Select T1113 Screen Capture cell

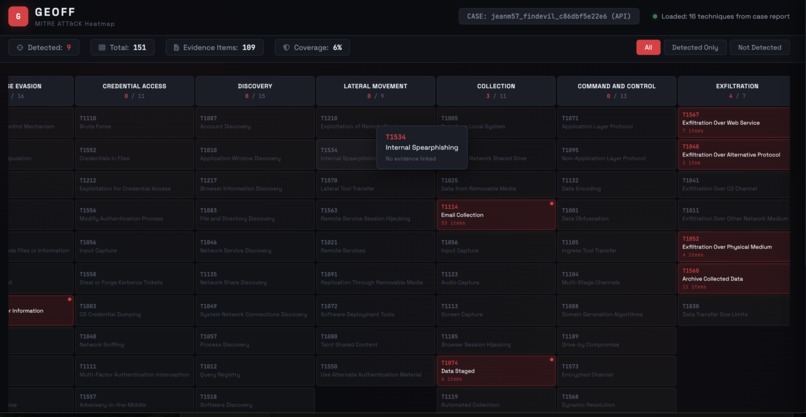(x=496, y=310)
